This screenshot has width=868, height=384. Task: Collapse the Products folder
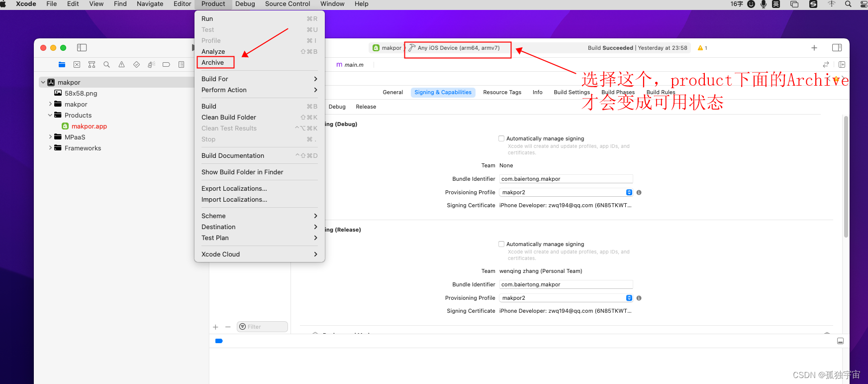tap(50, 115)
